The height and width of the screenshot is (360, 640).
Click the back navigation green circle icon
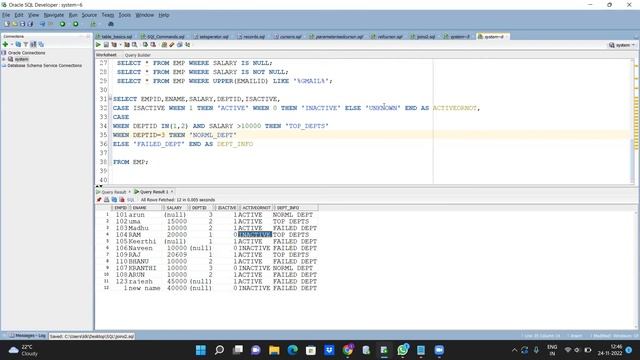click(62, 24)
